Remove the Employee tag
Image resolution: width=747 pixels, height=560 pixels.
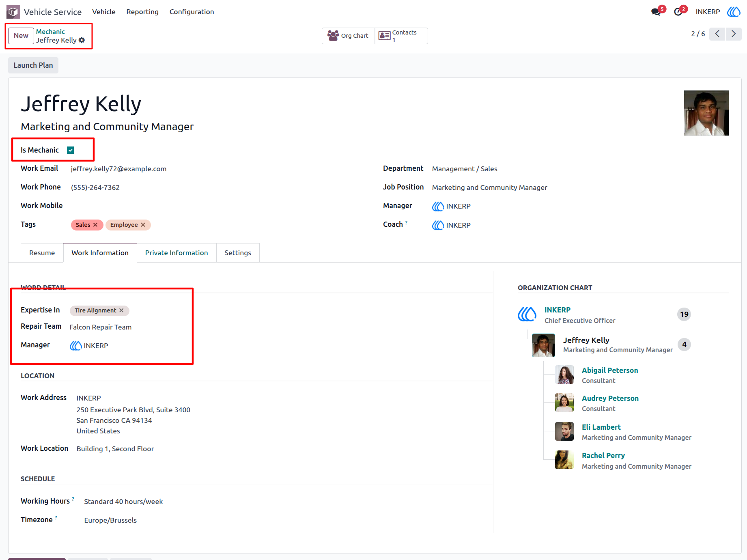(x=143, y=225)
